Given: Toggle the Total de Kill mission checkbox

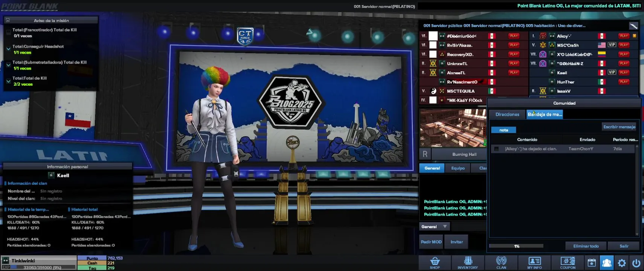Looking at the screenshot, I should 8,81.
